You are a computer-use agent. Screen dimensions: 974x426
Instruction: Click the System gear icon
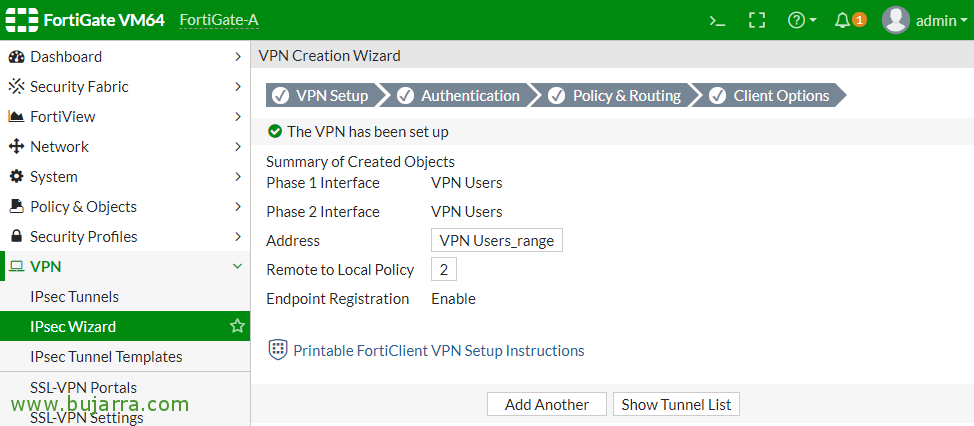16,176
